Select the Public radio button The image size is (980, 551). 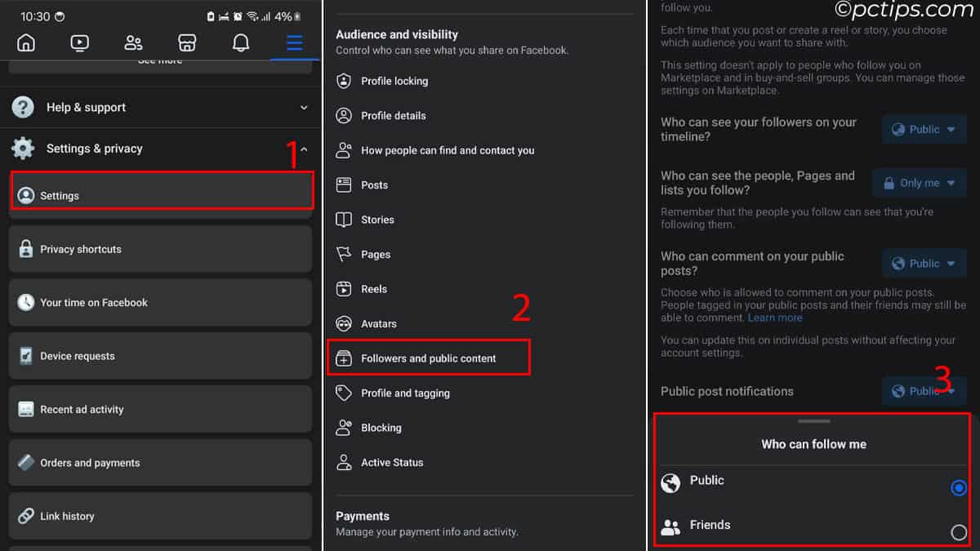click(x=959, y=488)
